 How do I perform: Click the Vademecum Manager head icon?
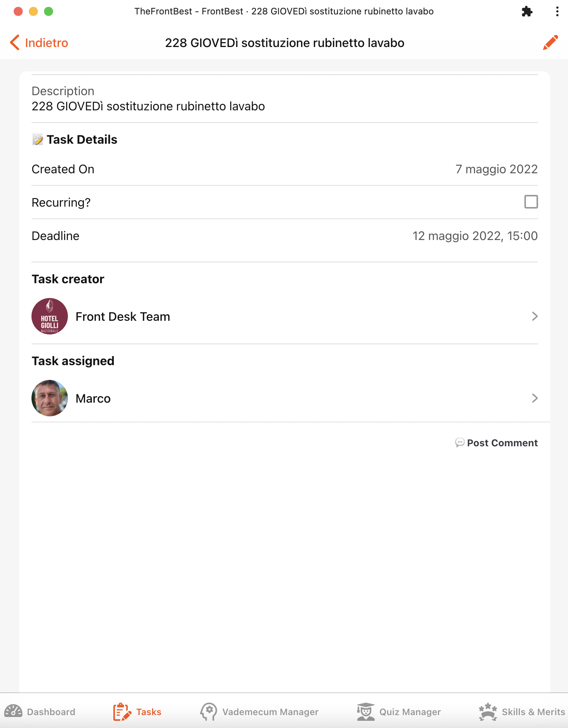(209, 711)
